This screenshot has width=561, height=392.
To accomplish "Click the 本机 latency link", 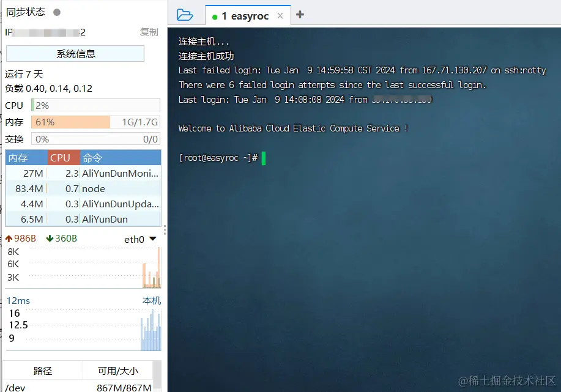I will (152, 301).
